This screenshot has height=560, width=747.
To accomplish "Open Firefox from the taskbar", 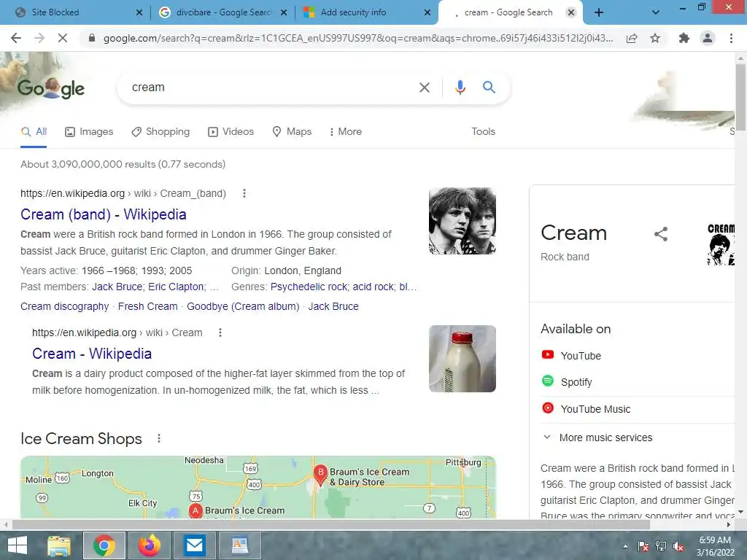I will 149,545.
